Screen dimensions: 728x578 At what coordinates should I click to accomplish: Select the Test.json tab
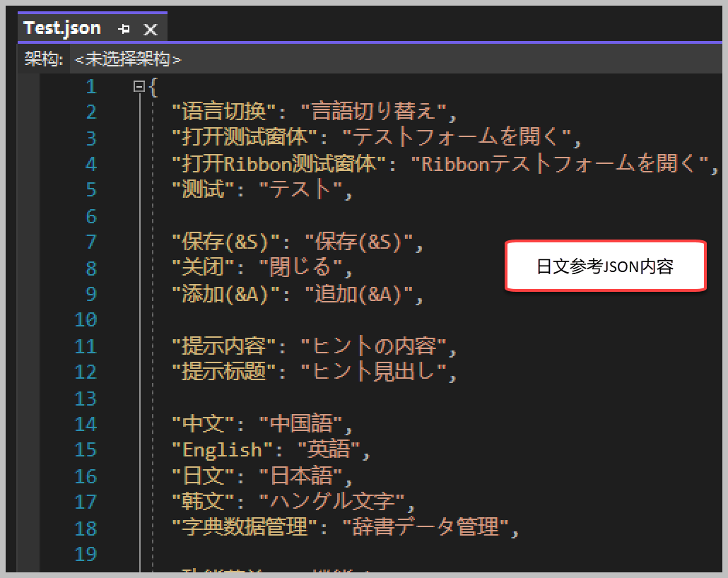click(61, 28)
